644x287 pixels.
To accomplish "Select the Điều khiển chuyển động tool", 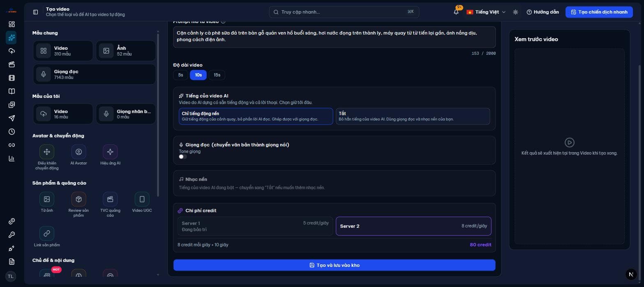I will [47, 157].
